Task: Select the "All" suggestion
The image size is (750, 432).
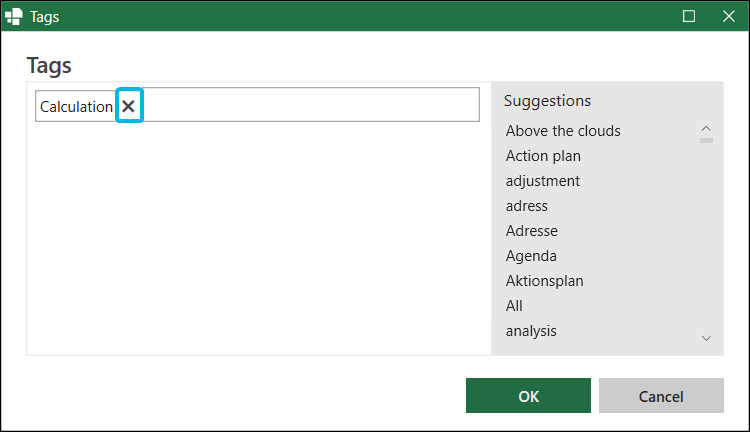Action: (x=514, y=306)
